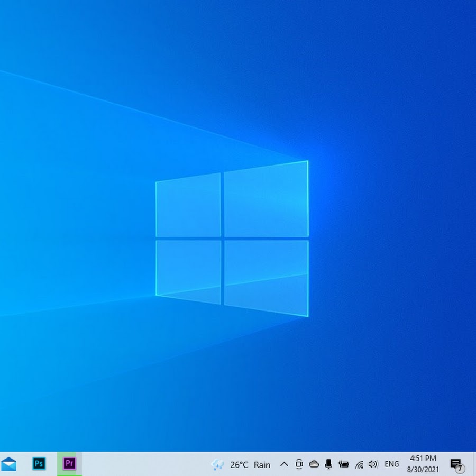Switch to Adobe Premiere Pro

[x=69, y=464]
